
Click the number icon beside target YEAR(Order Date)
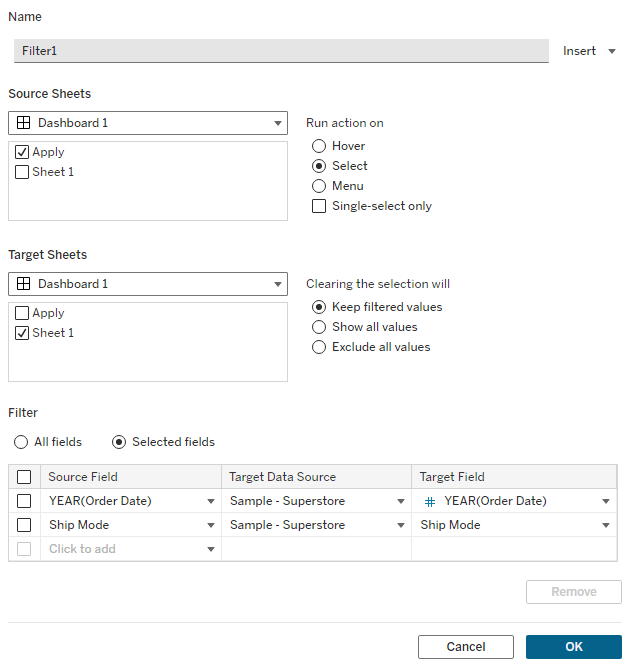tap(430, 502)
